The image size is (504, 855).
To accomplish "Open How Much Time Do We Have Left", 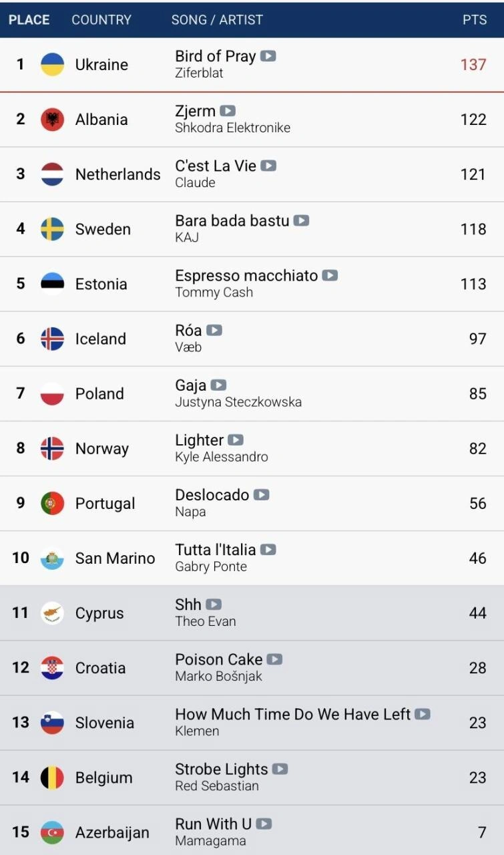I will pos(292,714).
